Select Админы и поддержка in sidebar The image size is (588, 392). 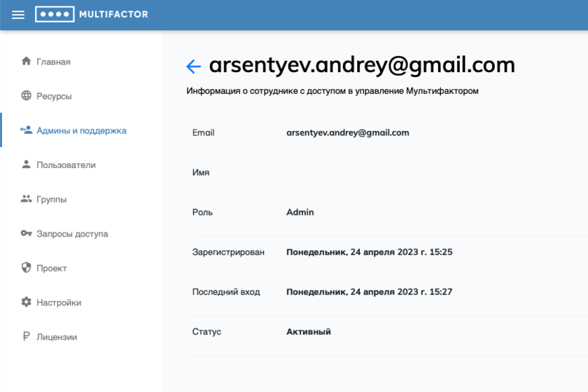[x=81, y=130]
